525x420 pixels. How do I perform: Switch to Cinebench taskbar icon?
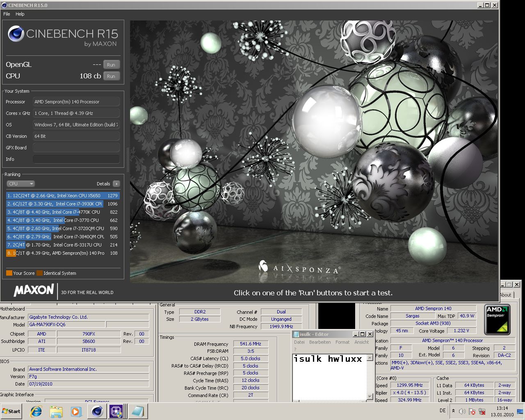97,411
